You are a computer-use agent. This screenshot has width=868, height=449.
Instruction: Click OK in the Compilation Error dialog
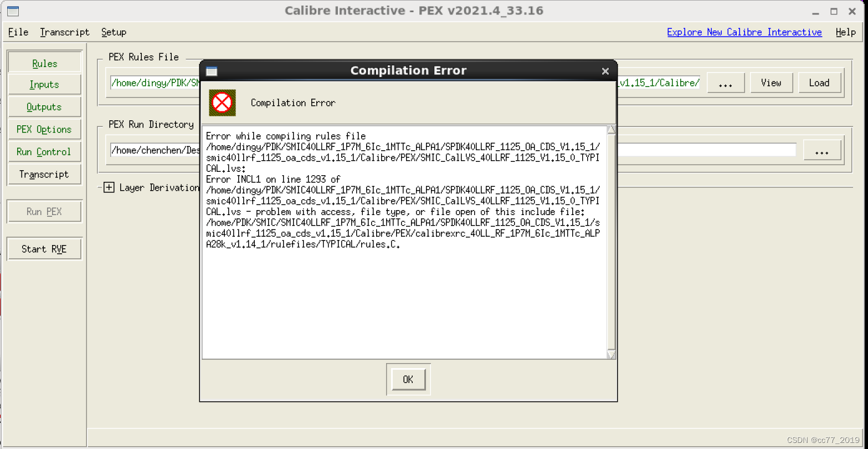coord(408,380)
